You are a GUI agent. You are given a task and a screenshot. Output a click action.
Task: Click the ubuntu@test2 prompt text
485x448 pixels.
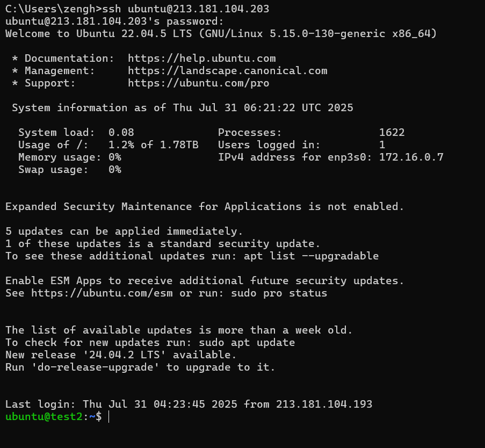(44, 417)
